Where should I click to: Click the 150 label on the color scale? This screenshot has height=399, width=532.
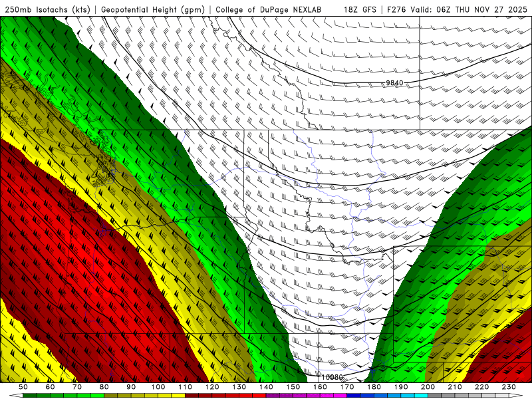click(x=293, y=387)
